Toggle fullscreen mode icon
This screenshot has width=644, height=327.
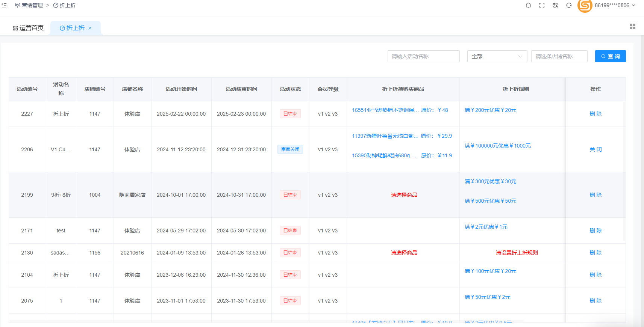tap(542, 5)
